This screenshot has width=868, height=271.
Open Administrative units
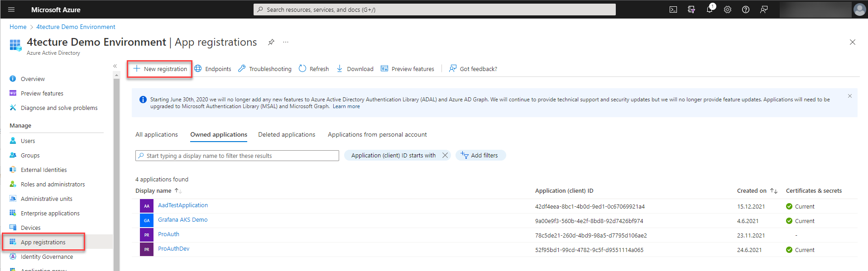point(46,199)
